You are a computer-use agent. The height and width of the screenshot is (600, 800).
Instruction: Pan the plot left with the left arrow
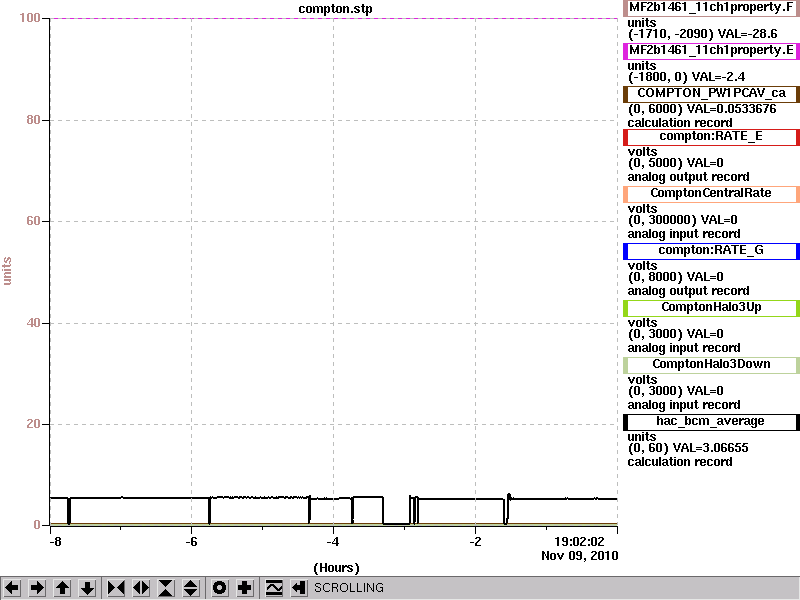point(12,588)
